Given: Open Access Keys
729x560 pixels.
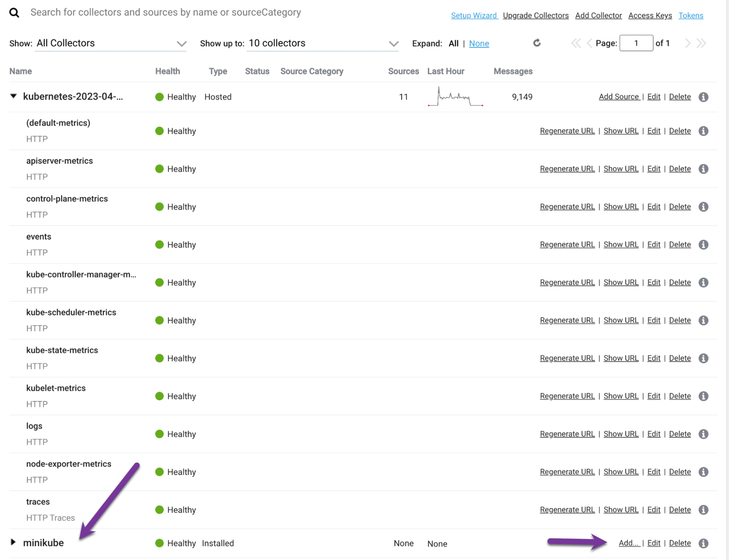Looking at the screenshot, I should (x=650, y=16).
